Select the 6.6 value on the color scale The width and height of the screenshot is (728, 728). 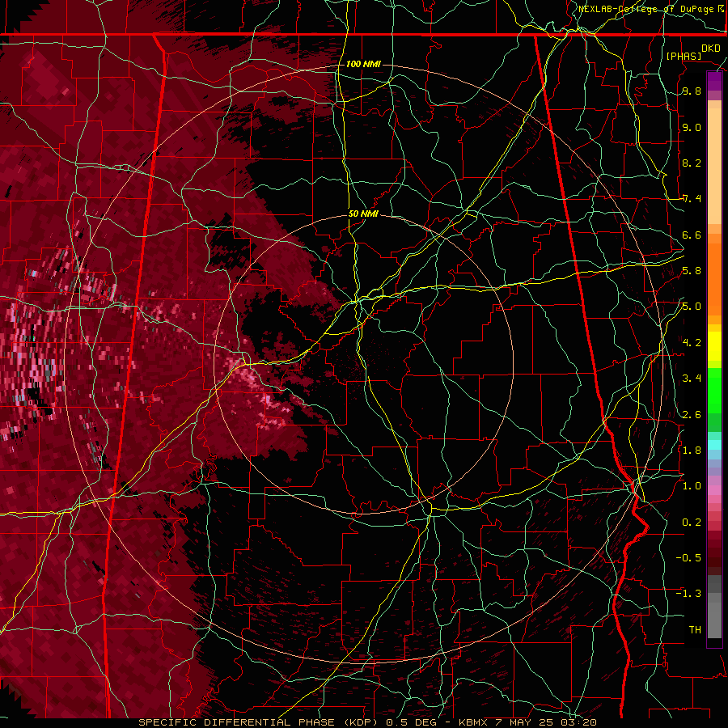click(x=692, y=235)
